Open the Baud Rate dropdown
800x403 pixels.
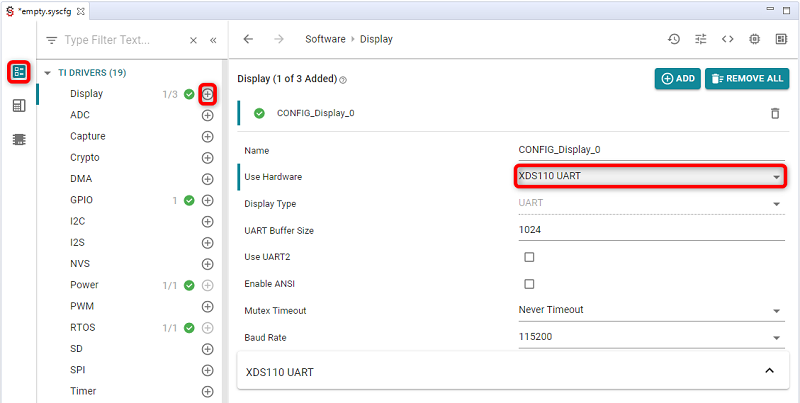click(648, 337)
